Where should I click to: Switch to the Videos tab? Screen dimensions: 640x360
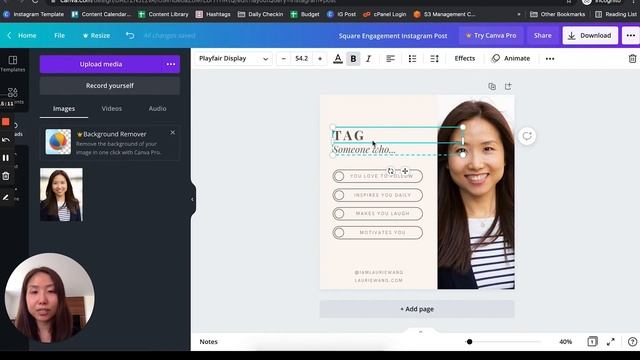(x=111, y=109)
